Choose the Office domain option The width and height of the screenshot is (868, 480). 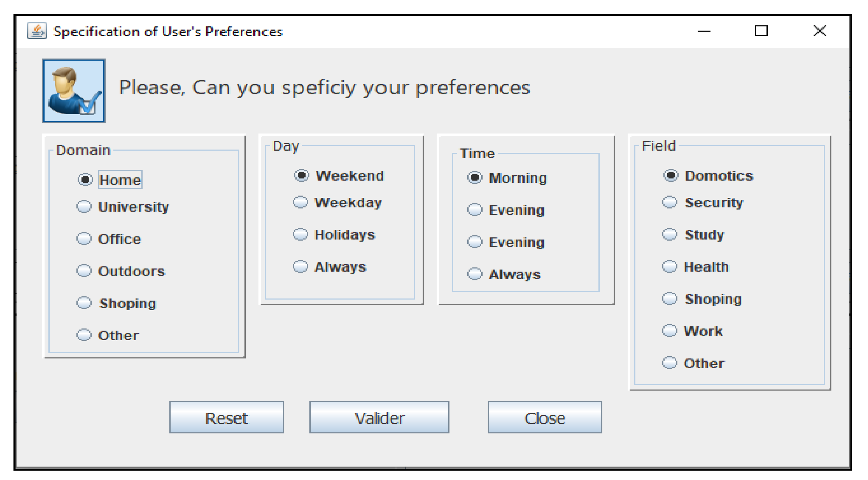84,239
